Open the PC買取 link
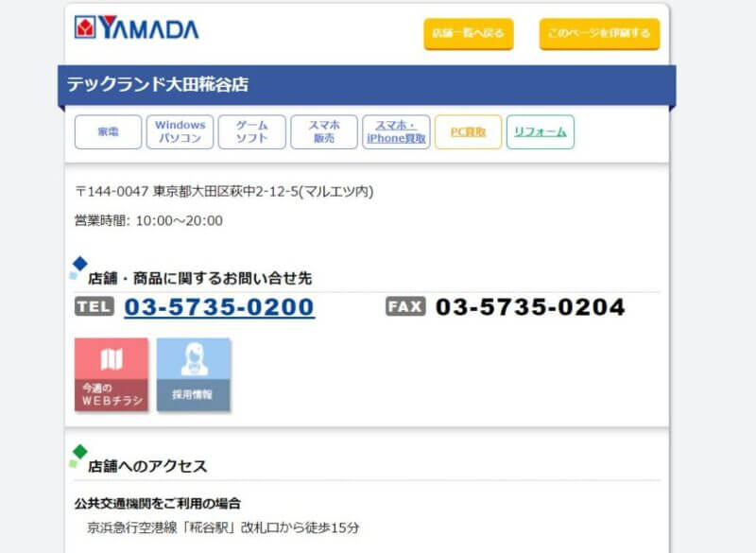The image size is (756, 553). pyautogui.click(x=468, y=131)
